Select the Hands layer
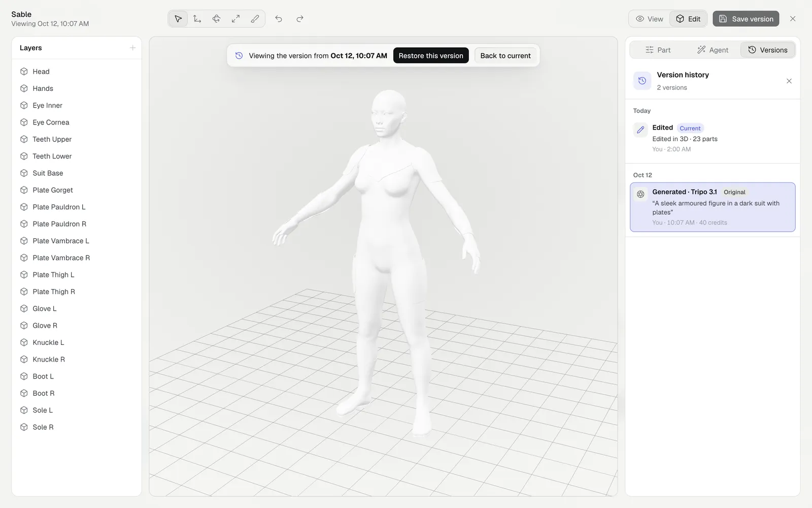This screenshot has width=812, height=508. [77, 88]
